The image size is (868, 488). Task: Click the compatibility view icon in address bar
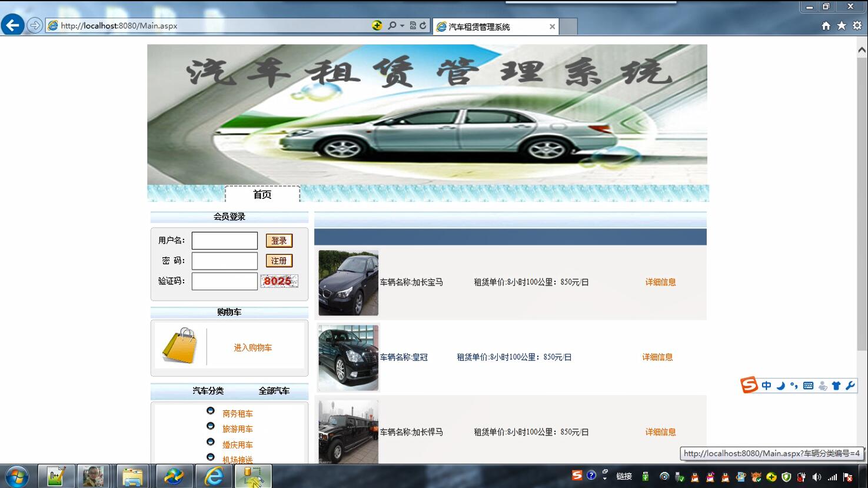413,25
